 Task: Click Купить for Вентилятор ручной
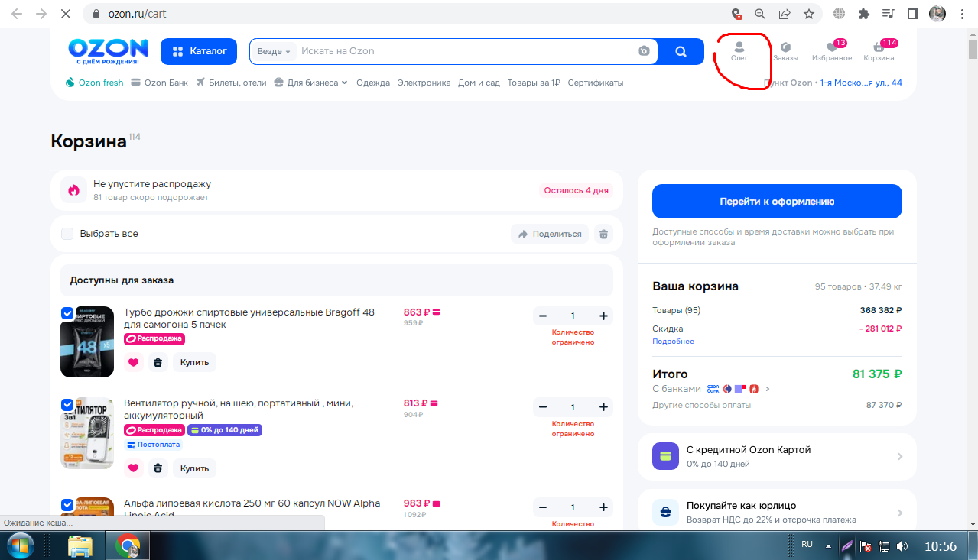coord(194,468)
